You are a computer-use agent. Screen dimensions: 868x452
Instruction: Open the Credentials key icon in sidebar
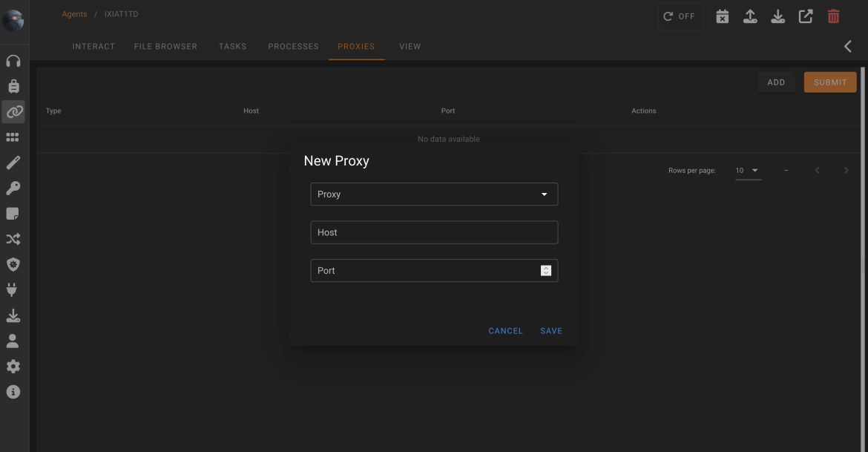(x=13, y=187)
